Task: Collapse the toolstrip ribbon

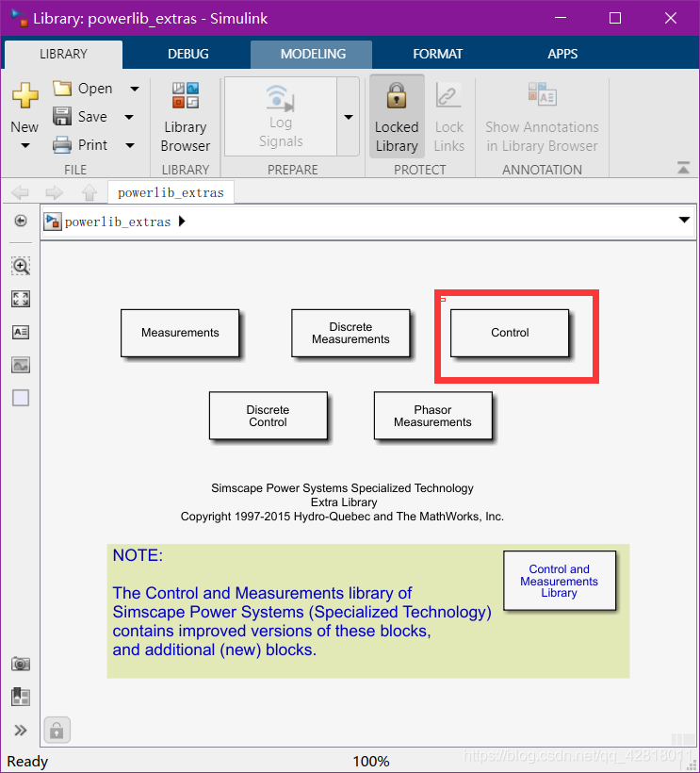Action: (683, 168)
